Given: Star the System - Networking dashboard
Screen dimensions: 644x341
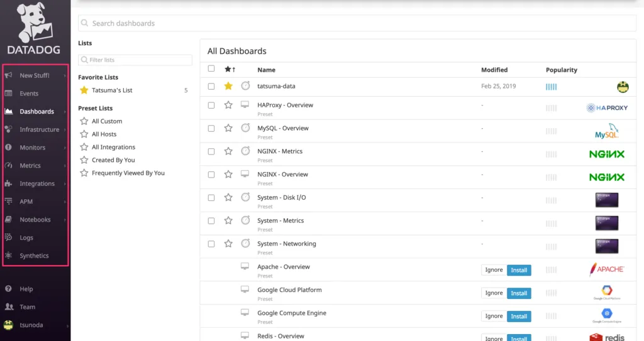Looking at the screenshot, I should point(228,244).
